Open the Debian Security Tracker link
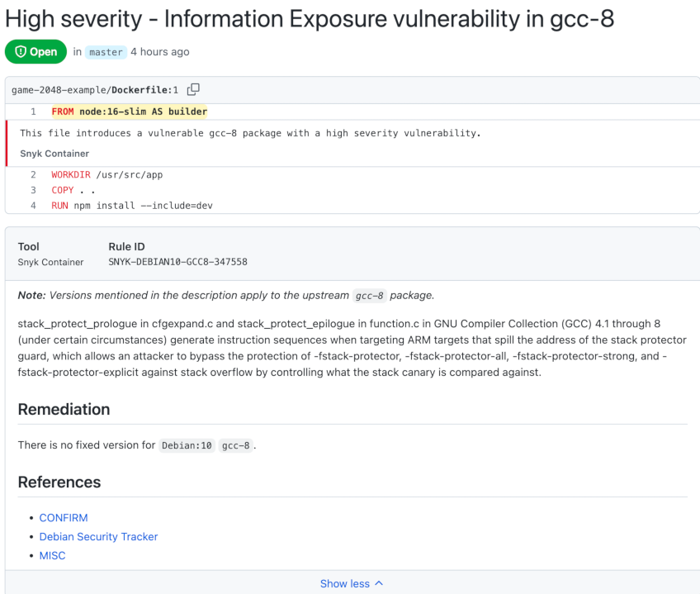700x594 pixels. coord(99,536)
